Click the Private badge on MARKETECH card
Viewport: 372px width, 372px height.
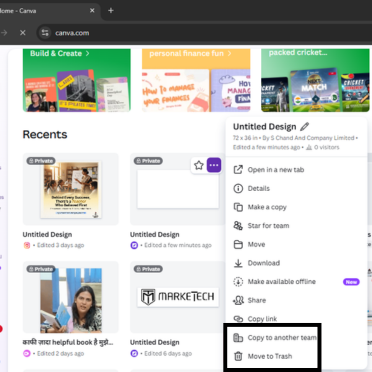[x=148, y=269]
